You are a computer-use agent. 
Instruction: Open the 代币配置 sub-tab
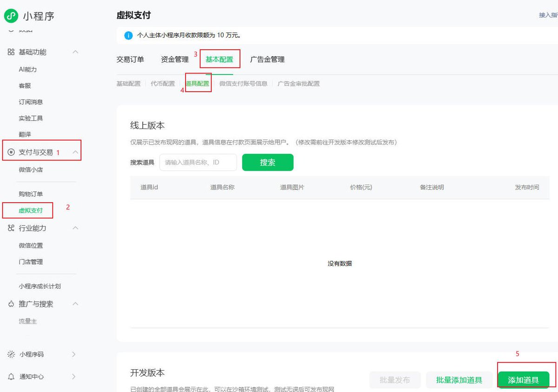point(163,84)
